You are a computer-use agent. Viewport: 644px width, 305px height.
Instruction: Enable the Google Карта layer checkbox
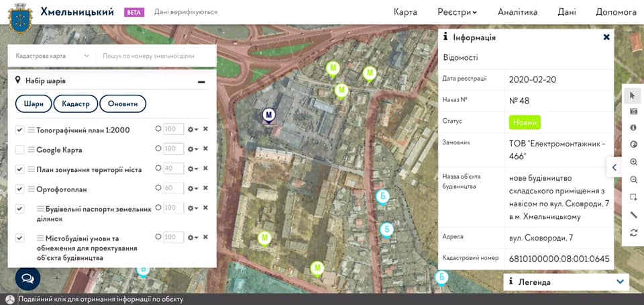pyautogui.click(x=20, y=149)
